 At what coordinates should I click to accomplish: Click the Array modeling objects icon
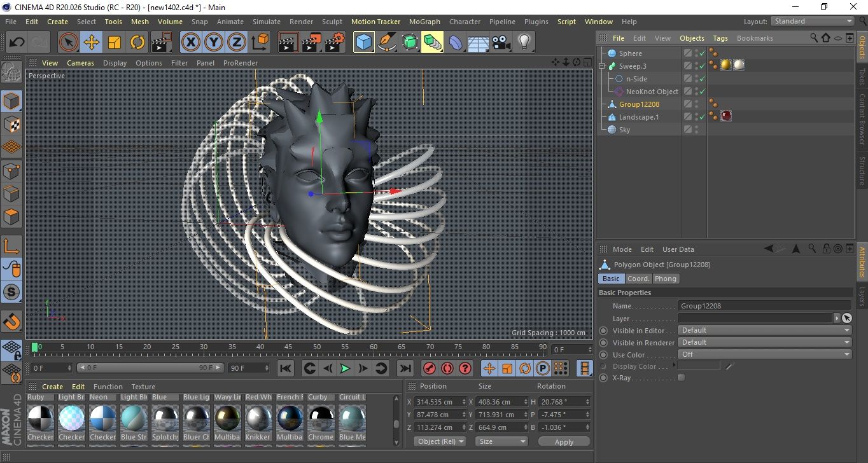tap(432, 43)
